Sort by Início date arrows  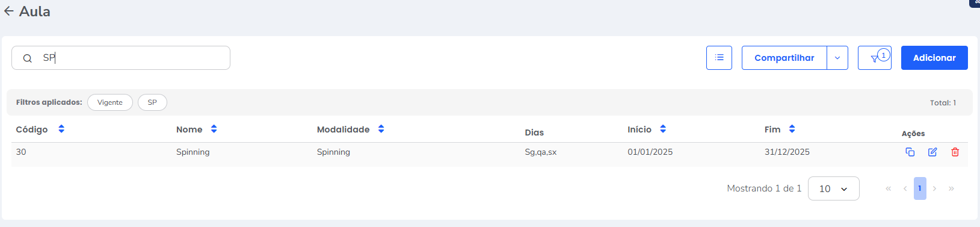coord(663,129)
